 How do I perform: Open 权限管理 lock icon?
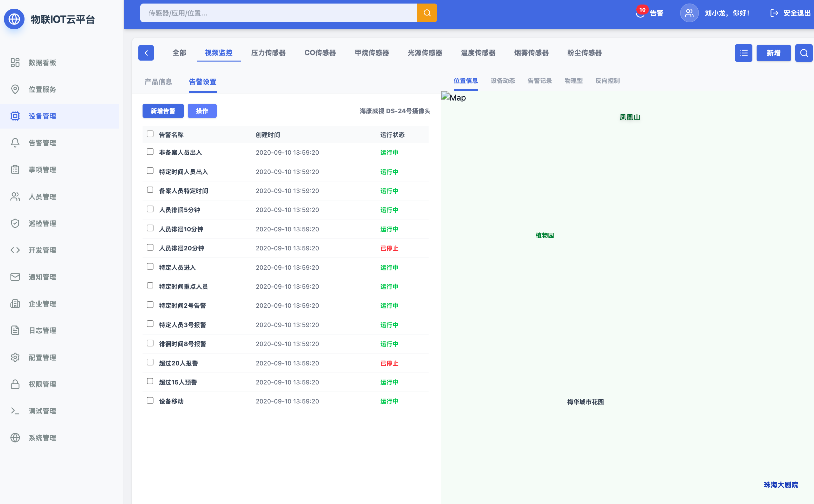point(15,384)
